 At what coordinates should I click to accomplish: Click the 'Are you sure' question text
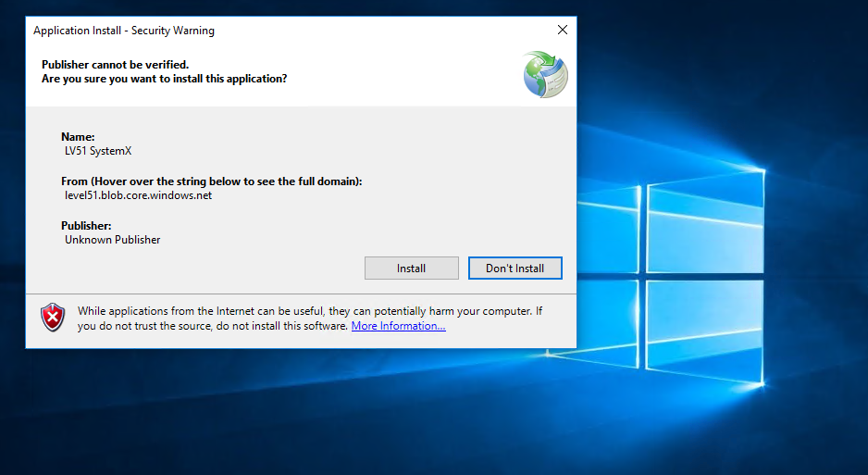[x=164, y=79]
